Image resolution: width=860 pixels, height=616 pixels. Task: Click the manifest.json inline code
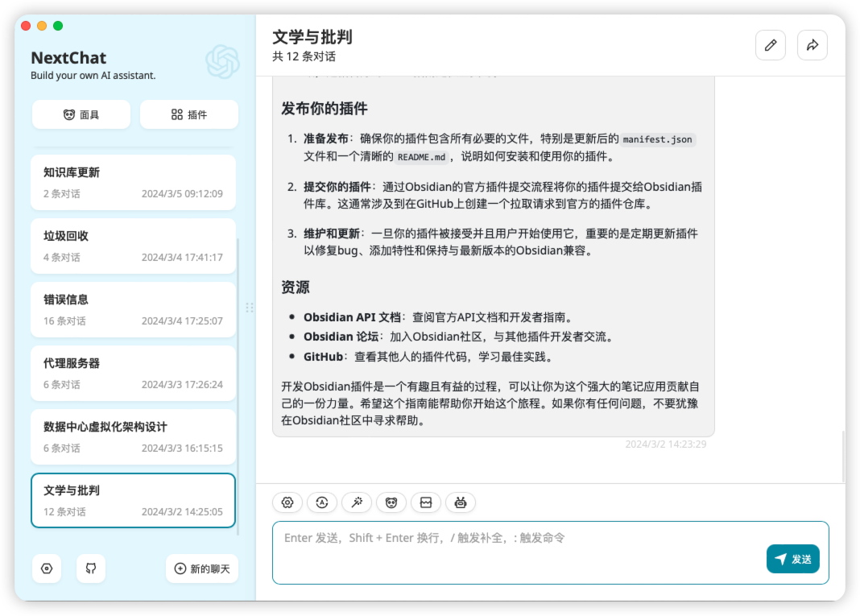click(657, 139)
